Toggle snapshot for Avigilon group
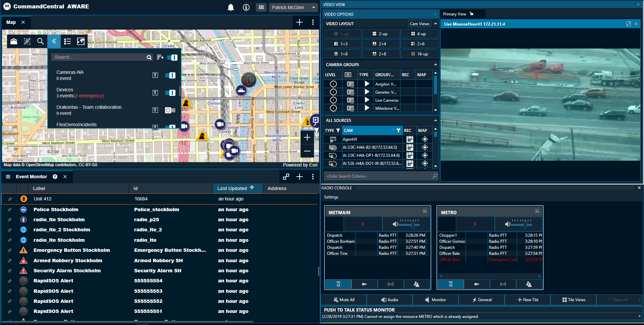The width and height of the screenshot is (644, 325). click(350, 84)
